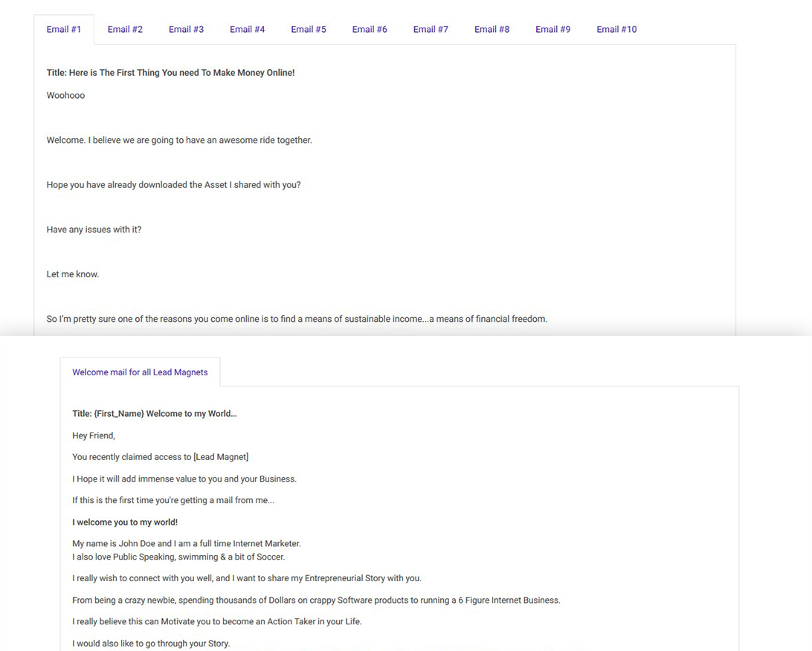
Task: Show the Email #6 tab content
Action: click(370, 30)
